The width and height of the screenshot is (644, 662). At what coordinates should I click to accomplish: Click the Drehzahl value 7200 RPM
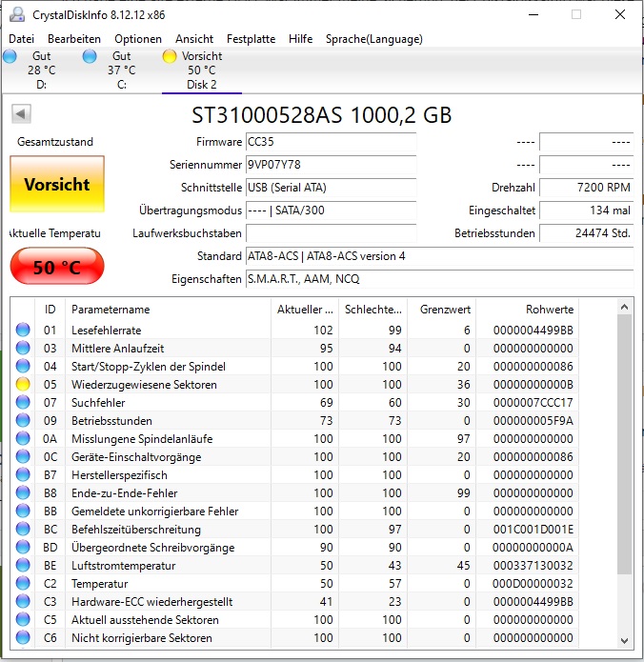587,188
